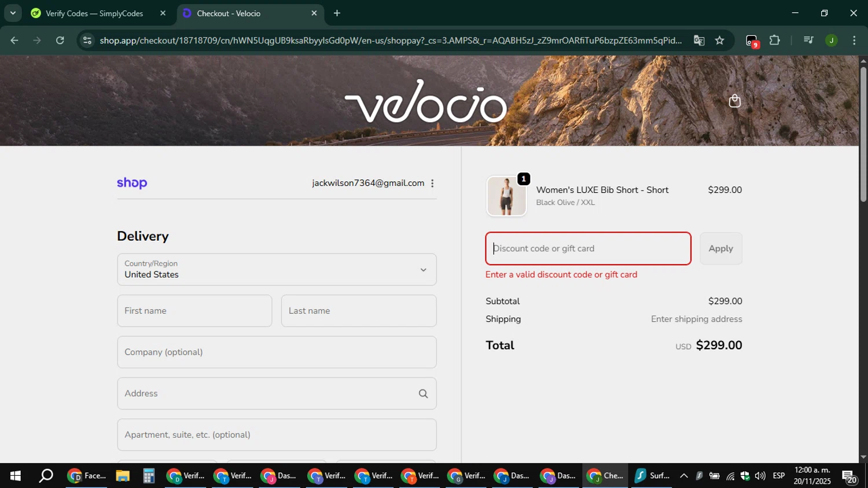868x488 pixels.
Task: Click the browser address bar URL
Action: click(391, 41)
